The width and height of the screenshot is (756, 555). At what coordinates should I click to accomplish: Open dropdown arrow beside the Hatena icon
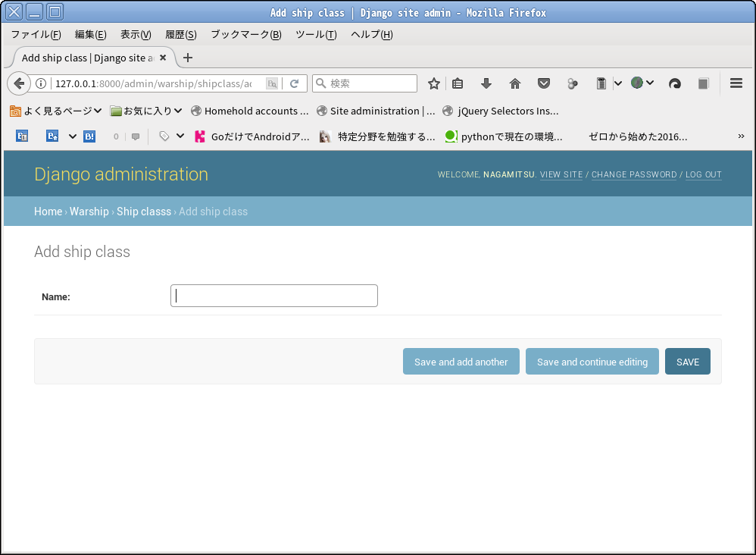click(72, 136)
